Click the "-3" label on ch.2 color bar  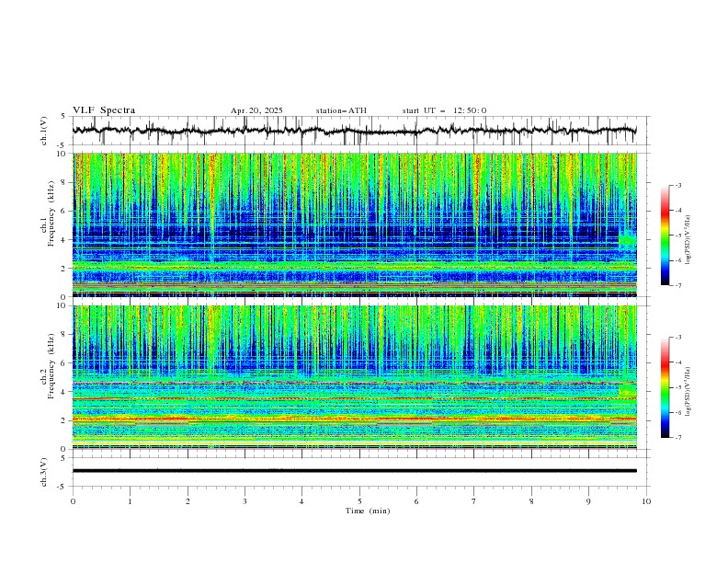tap(678, 338)
